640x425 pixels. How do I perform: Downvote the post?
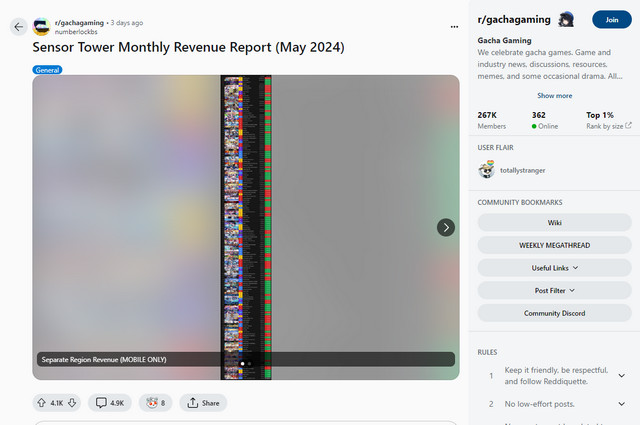72,403
